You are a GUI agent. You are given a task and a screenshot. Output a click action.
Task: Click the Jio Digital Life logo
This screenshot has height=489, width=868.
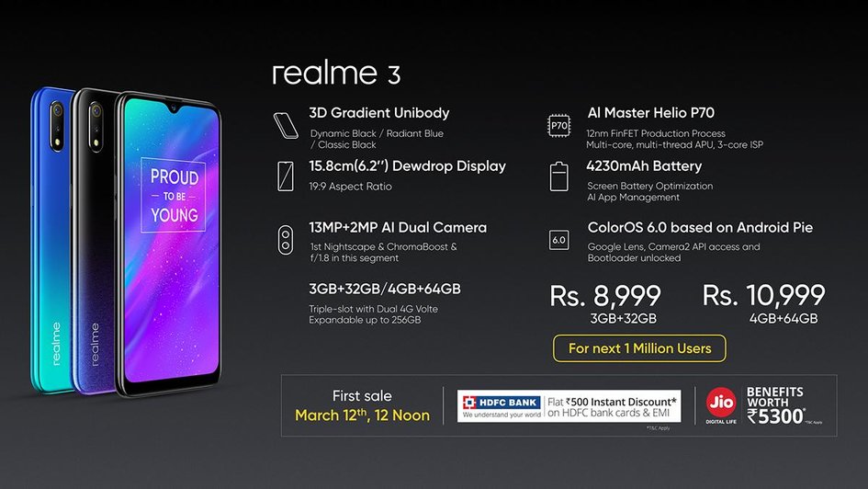(721, 405)
